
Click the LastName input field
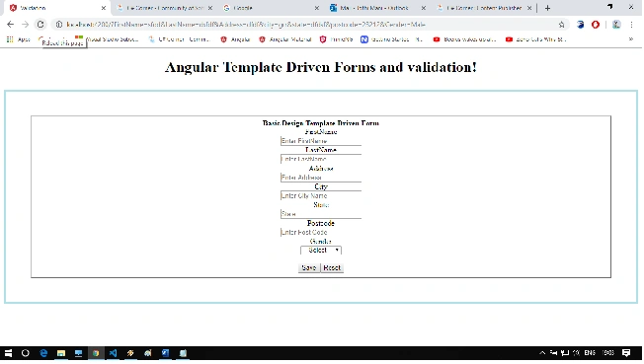321,159
